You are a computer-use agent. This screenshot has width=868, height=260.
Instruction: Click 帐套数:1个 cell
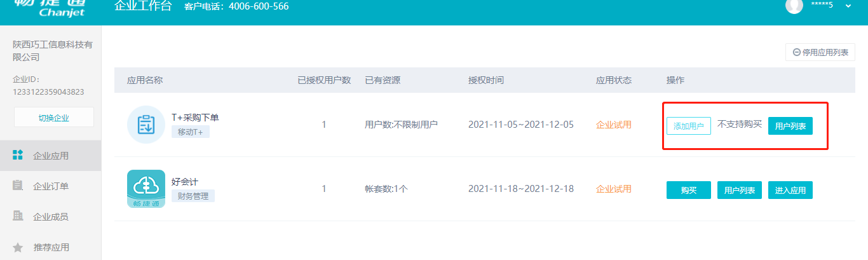[386, 189]
